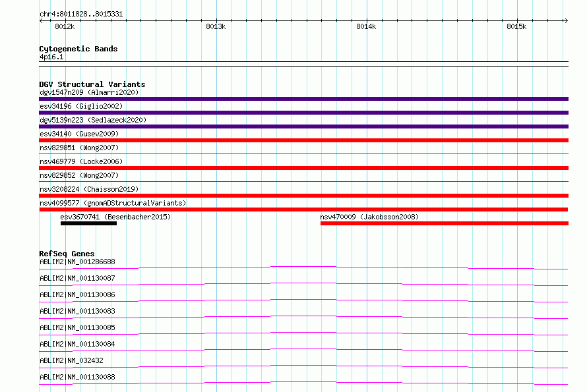Select variant label nsv470009 (Jakobsson2008)

coord(369,217)
